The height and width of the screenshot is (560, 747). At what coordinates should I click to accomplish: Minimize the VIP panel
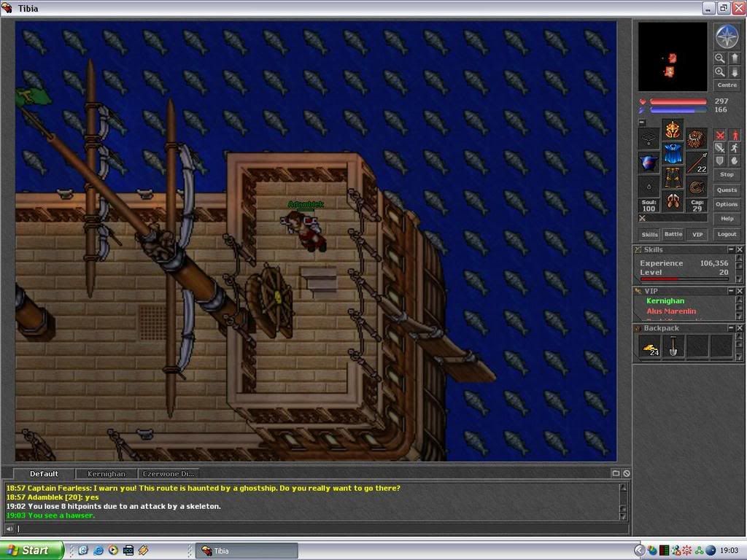click(x=731, y=291)
